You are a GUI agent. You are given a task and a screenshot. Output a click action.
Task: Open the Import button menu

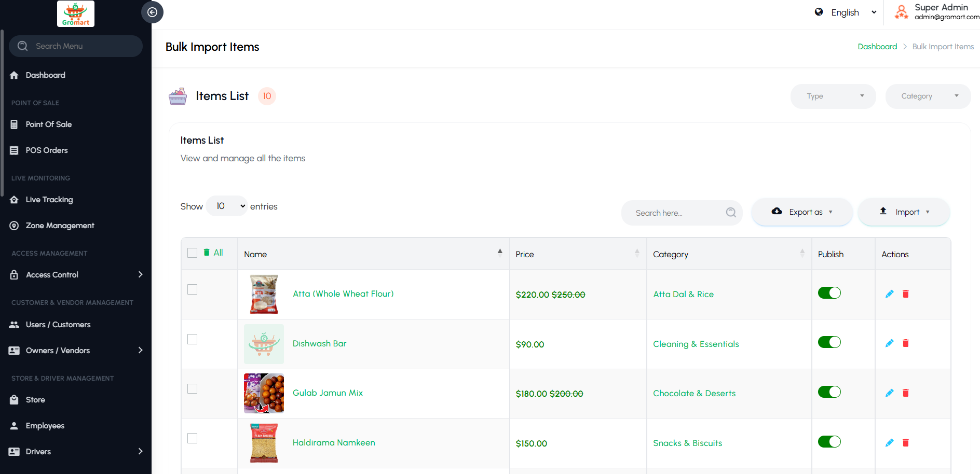[x=904, y=212]
